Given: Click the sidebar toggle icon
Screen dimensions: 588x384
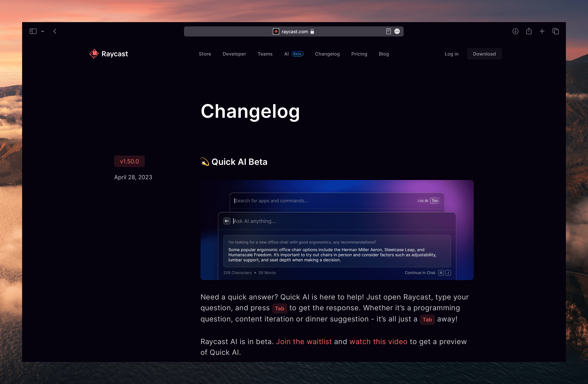Looking at the screenshot, I should pyautogui.click(x=33, y=31).
